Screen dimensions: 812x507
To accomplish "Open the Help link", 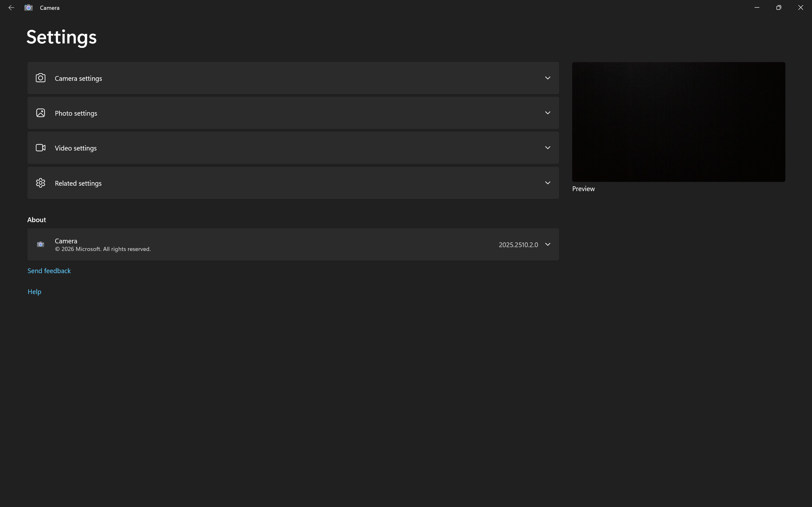I will coord(34,292).
